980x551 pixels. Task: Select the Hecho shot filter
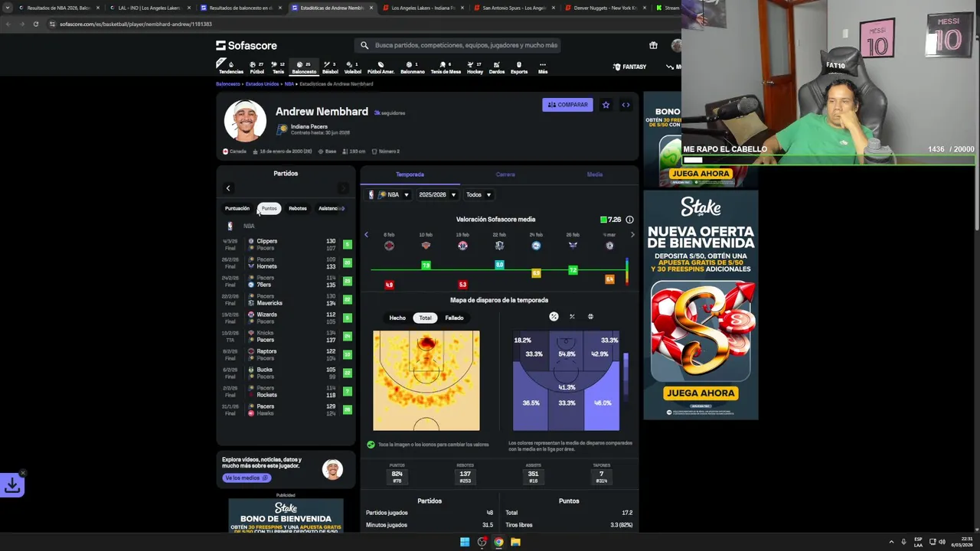(x=397, y=318)
